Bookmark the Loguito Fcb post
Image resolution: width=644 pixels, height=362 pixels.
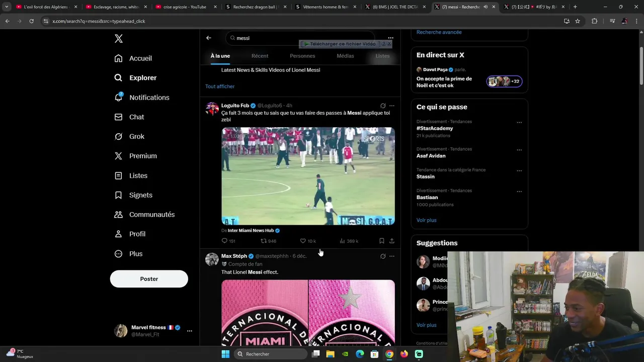(x=382, y=241)
